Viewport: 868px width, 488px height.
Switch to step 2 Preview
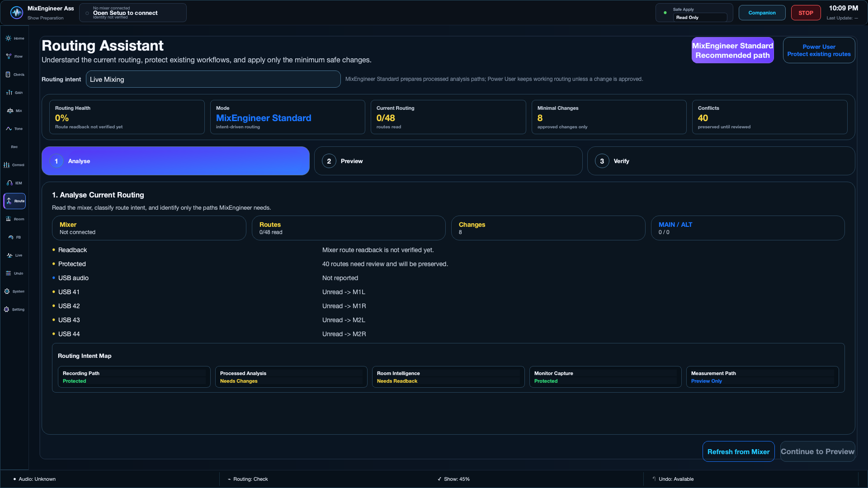click(448, 161)
